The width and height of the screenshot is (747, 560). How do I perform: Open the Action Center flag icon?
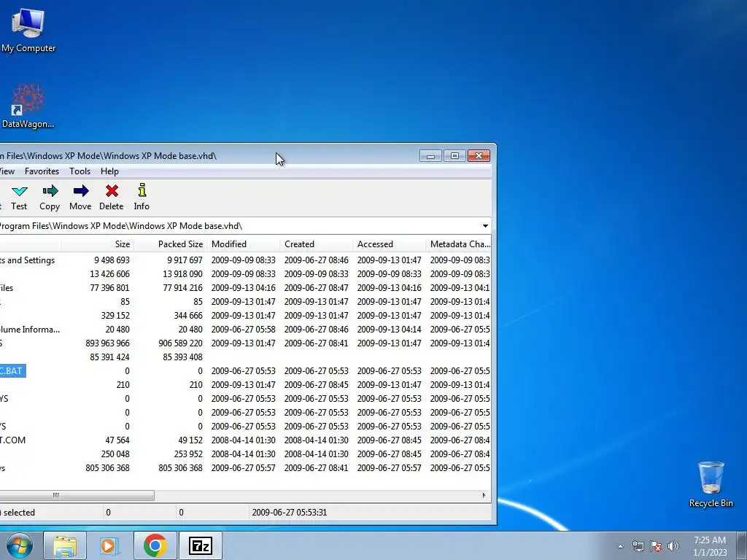click(x=656, y=547)
